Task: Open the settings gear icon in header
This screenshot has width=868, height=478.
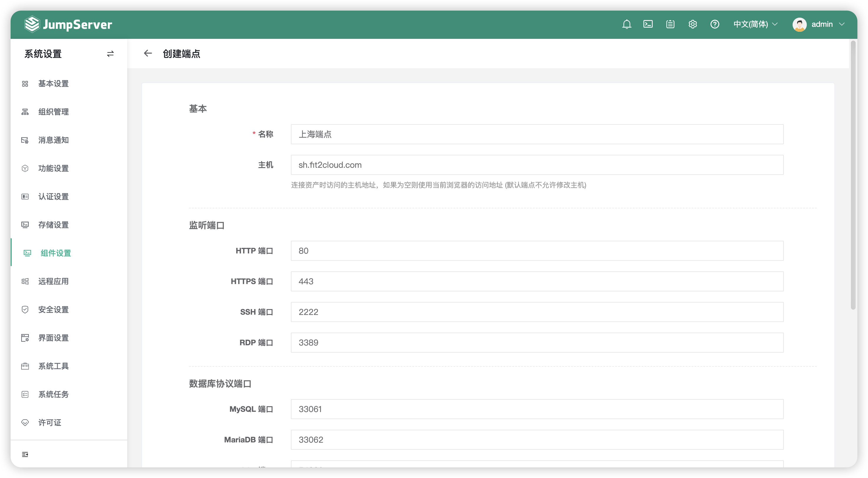Action: click(x=693, y=24)
